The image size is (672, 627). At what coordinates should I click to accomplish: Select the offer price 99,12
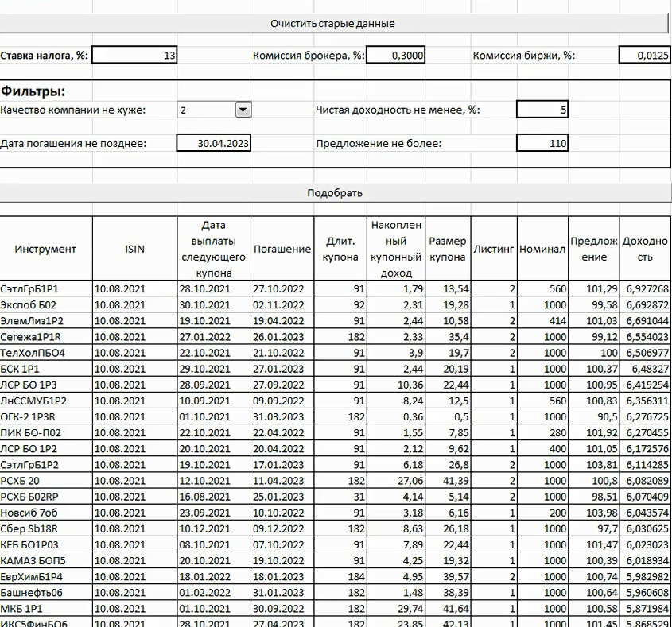[594, 337]
